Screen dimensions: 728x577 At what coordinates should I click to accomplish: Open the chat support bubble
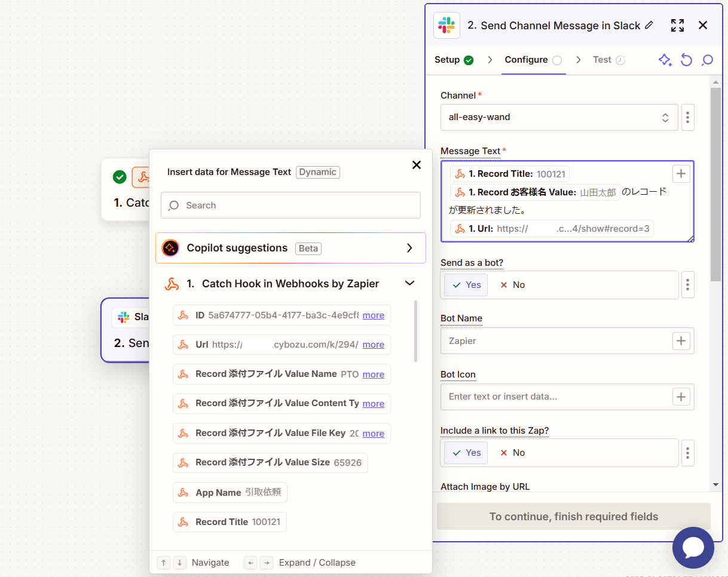(x=693, y=548)
